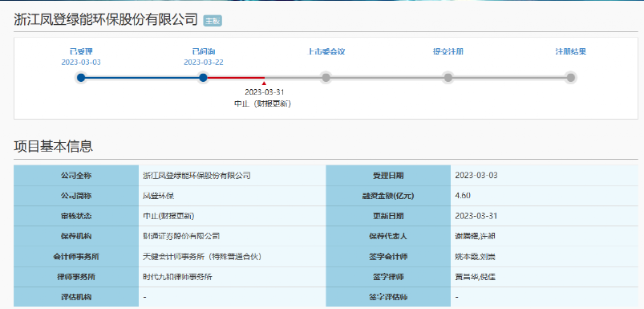
Task: Click the 凤登环保 short name cell
Action: (232, 196)
